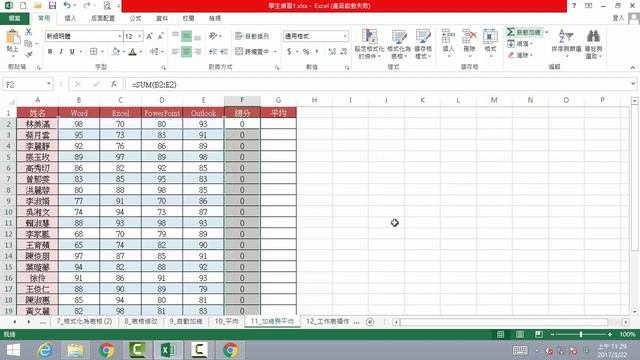This screenshot has width=640, height=360.
Task: Click column header G
Action: pos(278,100)
